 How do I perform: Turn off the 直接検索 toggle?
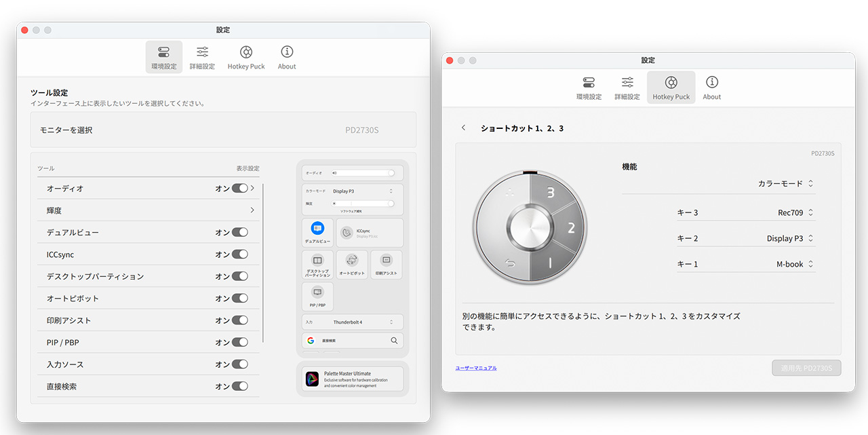pyautogui.click(x=239, y=386)
